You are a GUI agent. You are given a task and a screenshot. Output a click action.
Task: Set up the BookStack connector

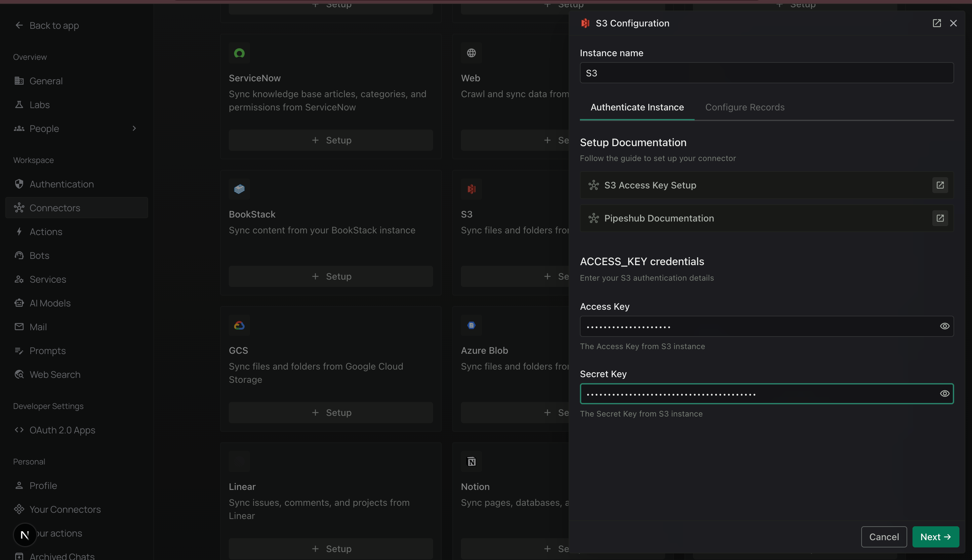pyautogui.click(x=331, y=277)
